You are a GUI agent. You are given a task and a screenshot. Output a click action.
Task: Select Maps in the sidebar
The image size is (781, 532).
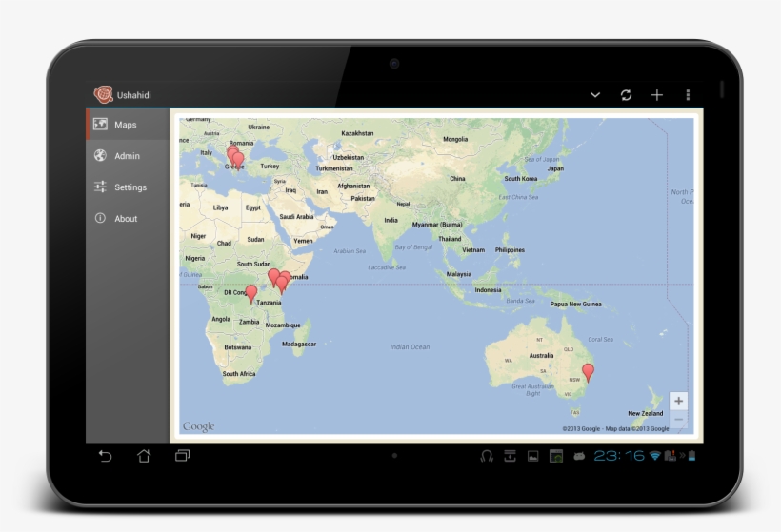tap(128, 125)
